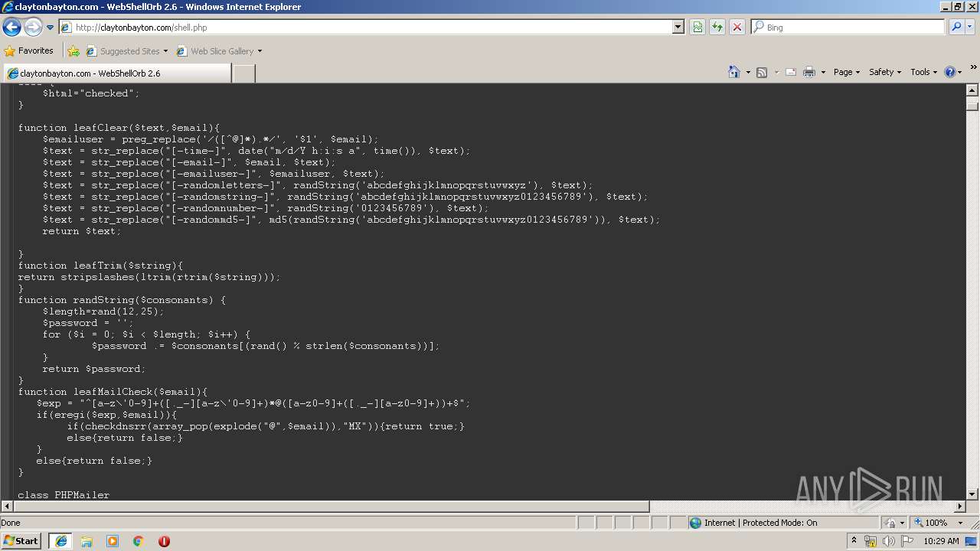
Task: Click the vertical scrollbar up arrow
Action: coord(972,90)
